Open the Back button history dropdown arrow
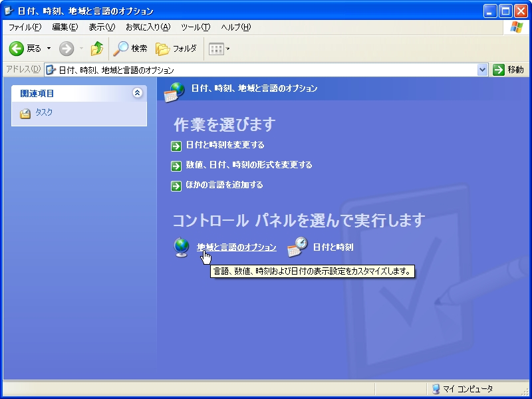 coord(49,49)
